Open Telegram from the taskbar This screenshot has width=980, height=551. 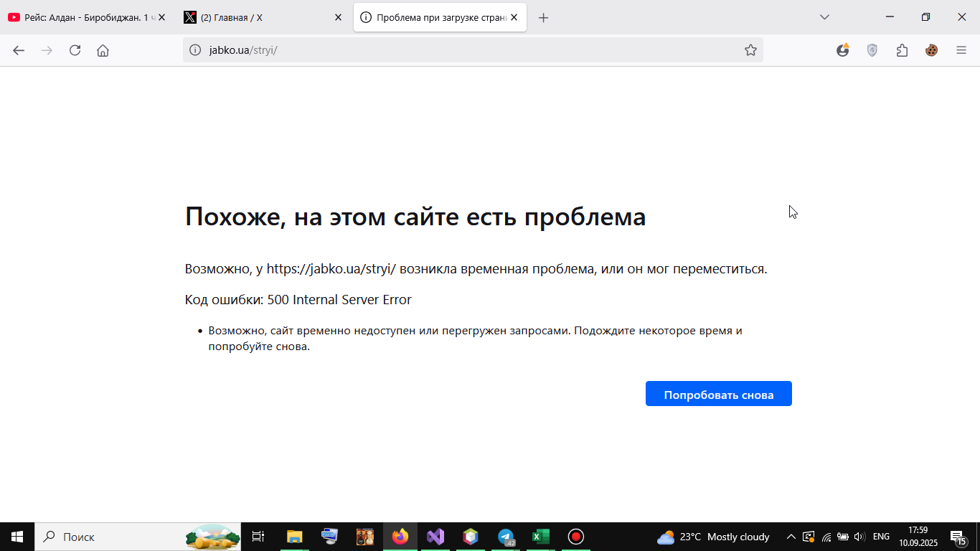coord(506,537)
